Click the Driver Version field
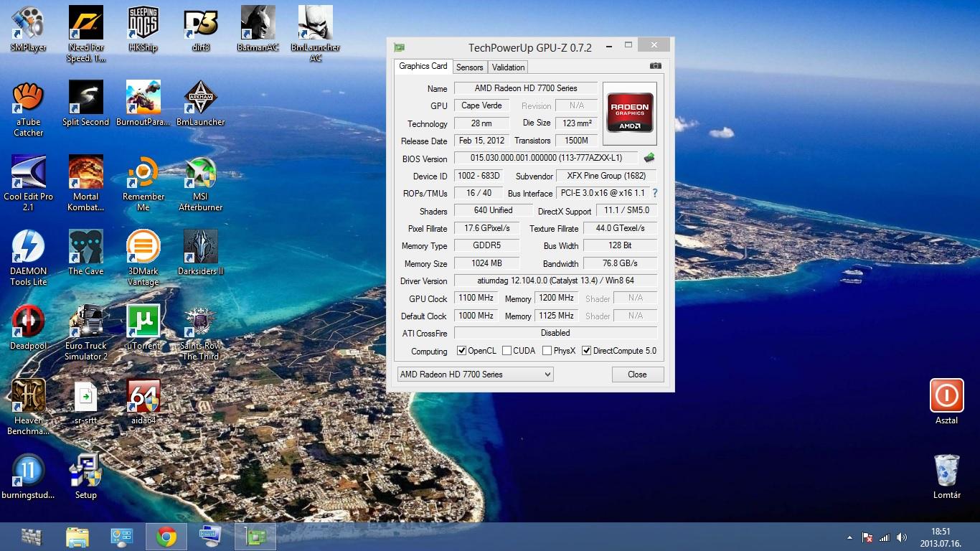Screen dimensions: 980x551 pyautogui.click(x=555, y=281)
